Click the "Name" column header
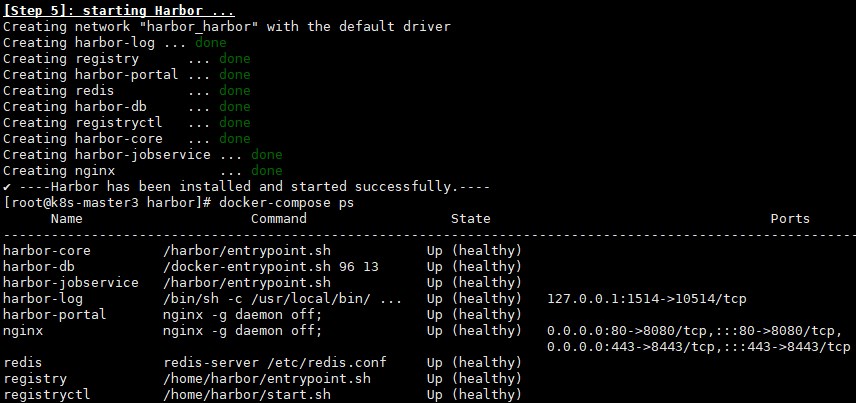The width and height of the screenshot is (856, 403). pyautogui.click(x=67, y=219)
